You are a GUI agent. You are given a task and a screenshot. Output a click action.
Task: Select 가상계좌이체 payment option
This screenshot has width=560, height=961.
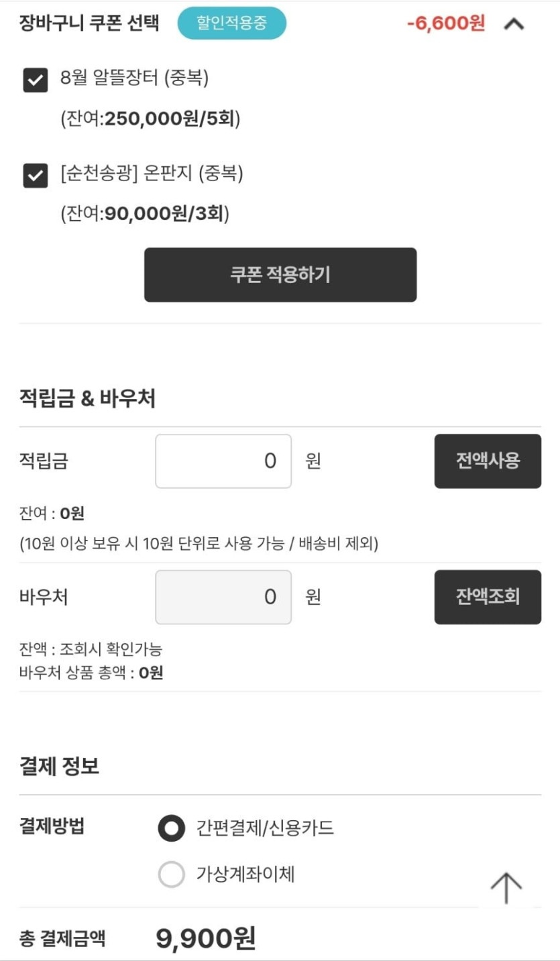(171, 874)
